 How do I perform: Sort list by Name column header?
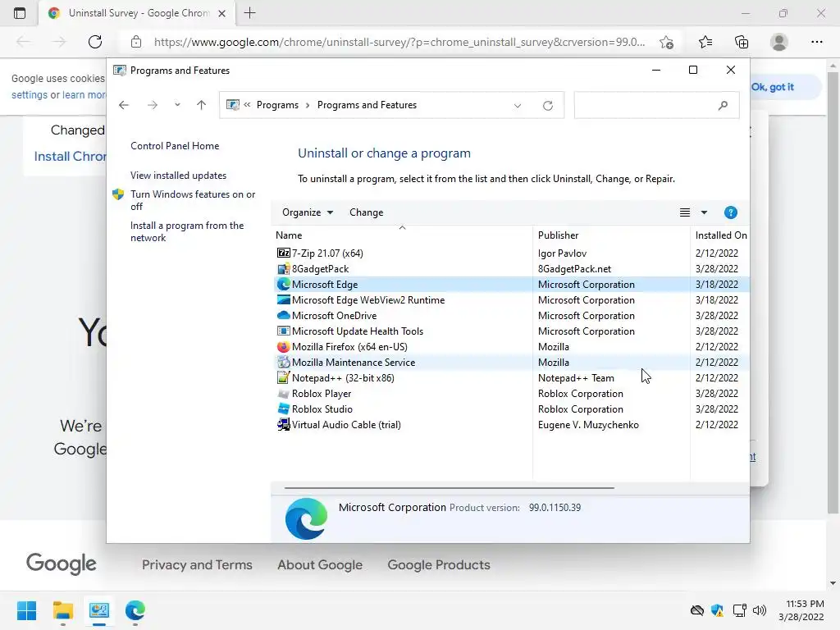coord(402,235)
